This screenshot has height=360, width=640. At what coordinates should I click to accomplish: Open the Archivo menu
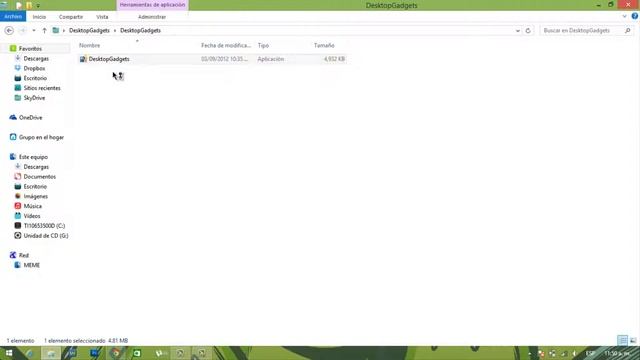(x=13, y=16)
